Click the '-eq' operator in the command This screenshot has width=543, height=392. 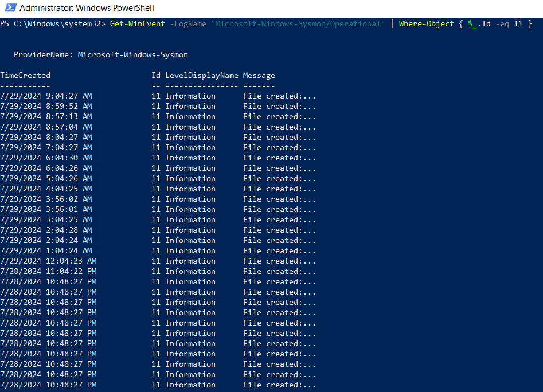(502, 24)
